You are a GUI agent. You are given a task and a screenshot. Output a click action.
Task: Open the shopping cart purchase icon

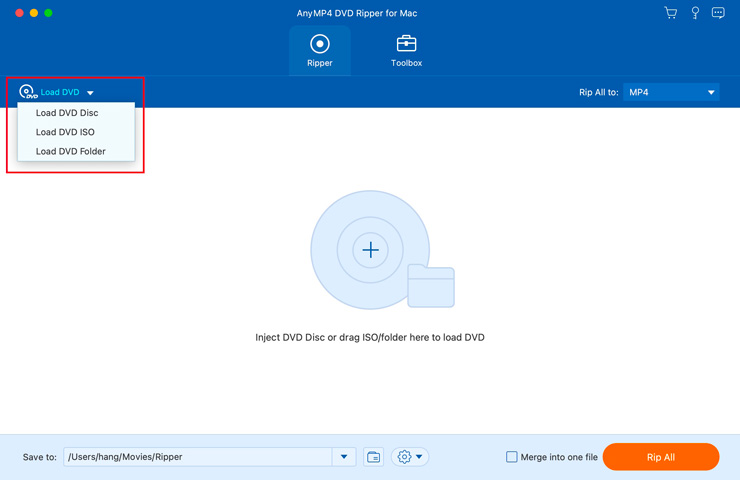click(x=670, y=13)
